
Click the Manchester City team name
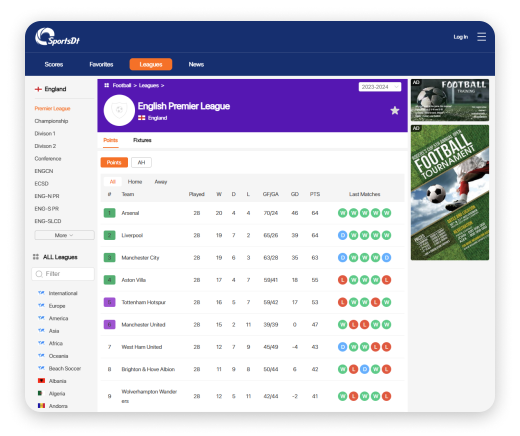point(140,258)
